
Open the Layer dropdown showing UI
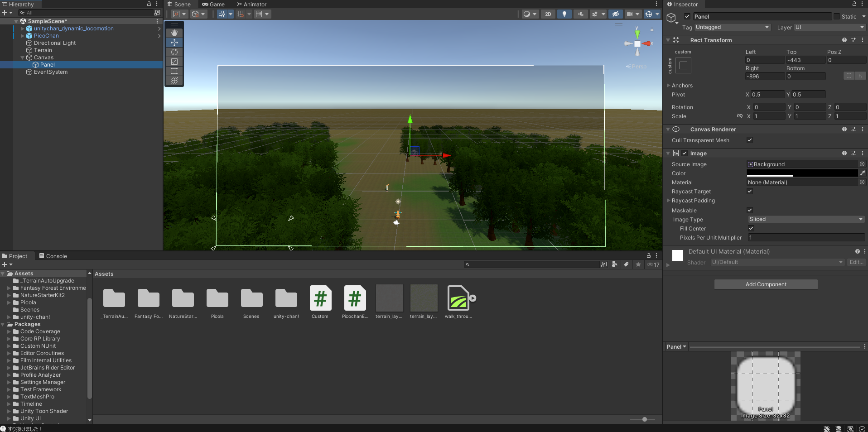pos(830,27)
